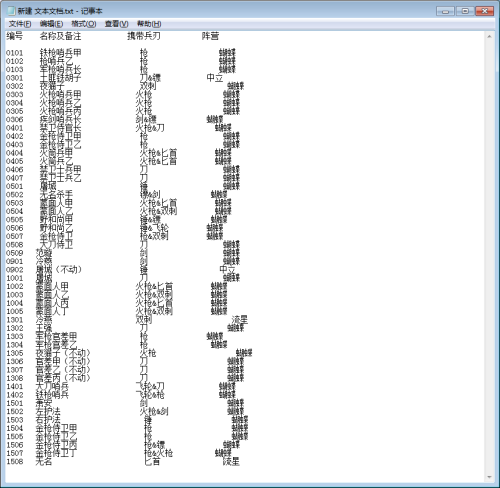Click the scrollbar up arrow

(x=489, y=37)
